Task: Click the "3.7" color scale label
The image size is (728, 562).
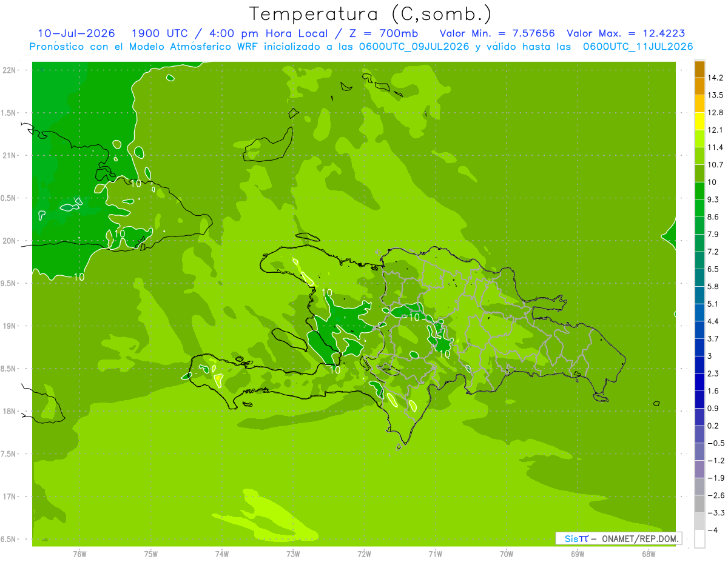Action: coord(713,339)
